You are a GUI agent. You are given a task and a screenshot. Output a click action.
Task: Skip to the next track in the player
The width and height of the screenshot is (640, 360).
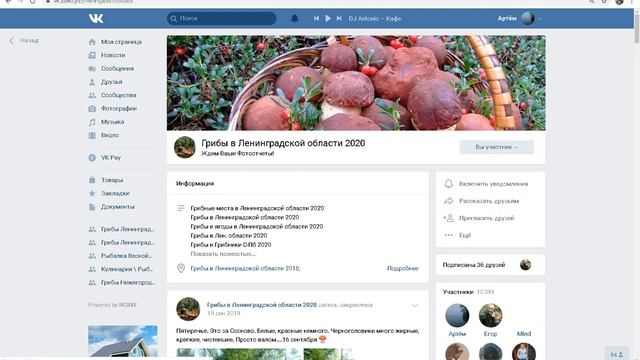(339, 18)
